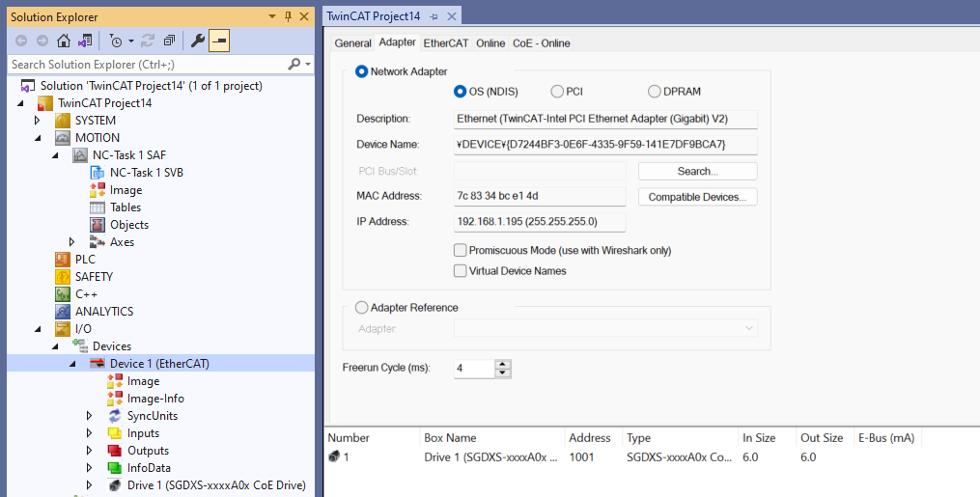The image size is (980, 497).
Task: Select the Adapter tab
Action: [398, 41]
